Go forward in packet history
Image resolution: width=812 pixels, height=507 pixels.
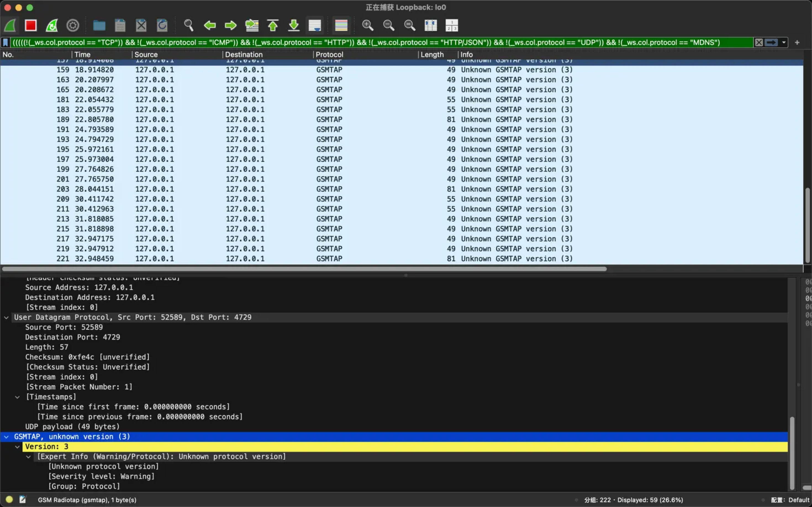[x=231, y=25]
